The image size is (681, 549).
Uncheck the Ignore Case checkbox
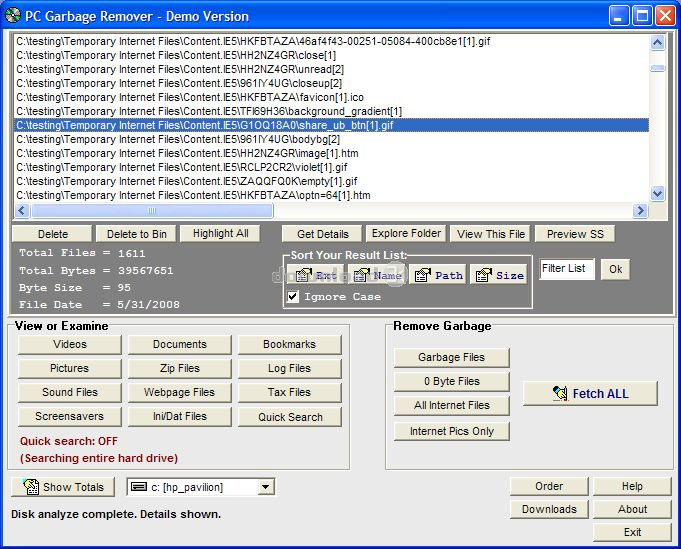point(293,297)
